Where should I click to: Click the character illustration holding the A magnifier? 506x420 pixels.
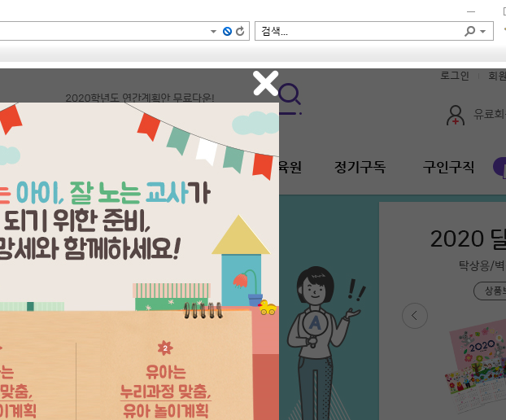pos(323,342)
